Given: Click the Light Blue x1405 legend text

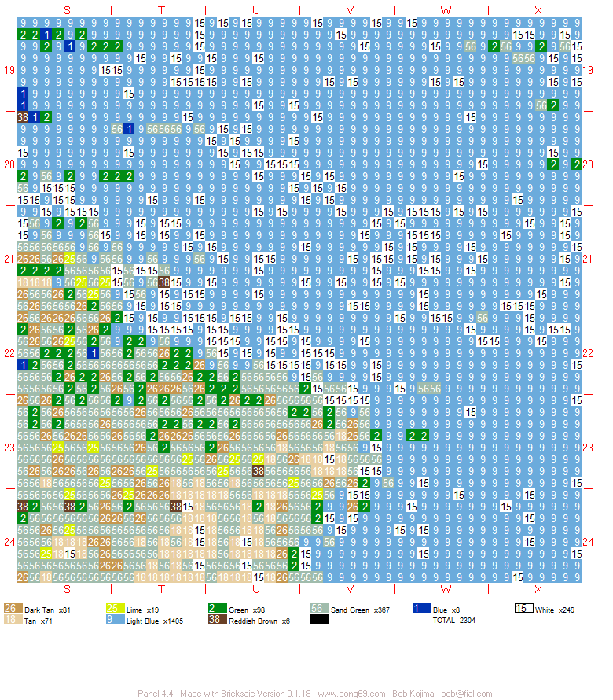Looking at the screenshot, I should coord(154,621).
